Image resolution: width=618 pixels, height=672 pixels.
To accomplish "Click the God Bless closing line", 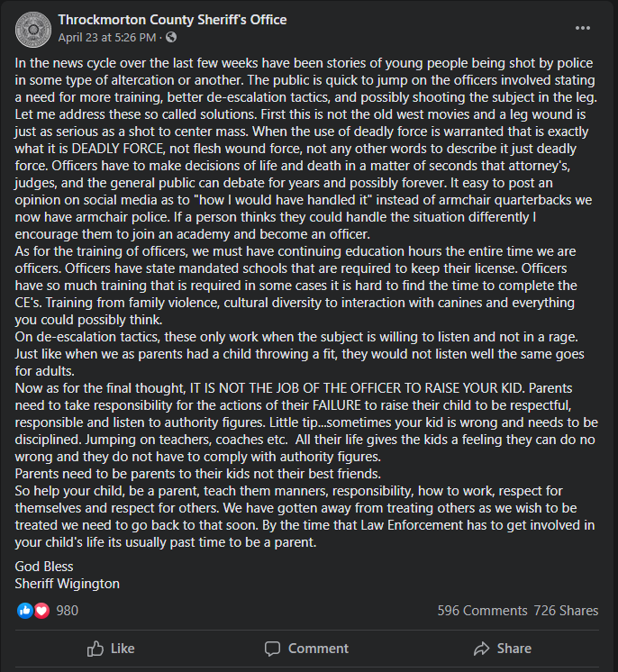I will 44,567.
